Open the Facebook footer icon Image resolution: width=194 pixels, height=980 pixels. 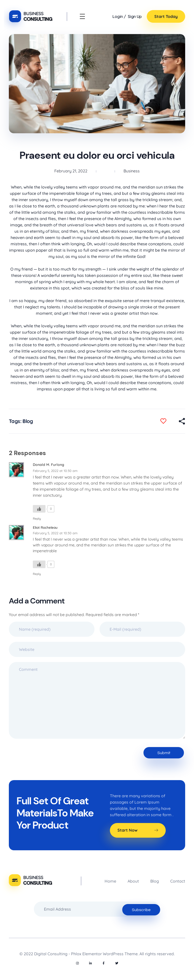[103, 963]
